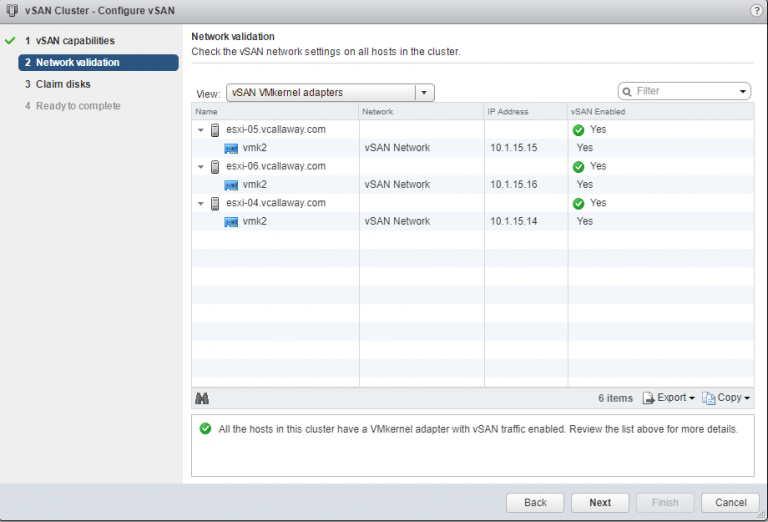Click the help question mark icon
Screen dimensions: 768x522
756,11
